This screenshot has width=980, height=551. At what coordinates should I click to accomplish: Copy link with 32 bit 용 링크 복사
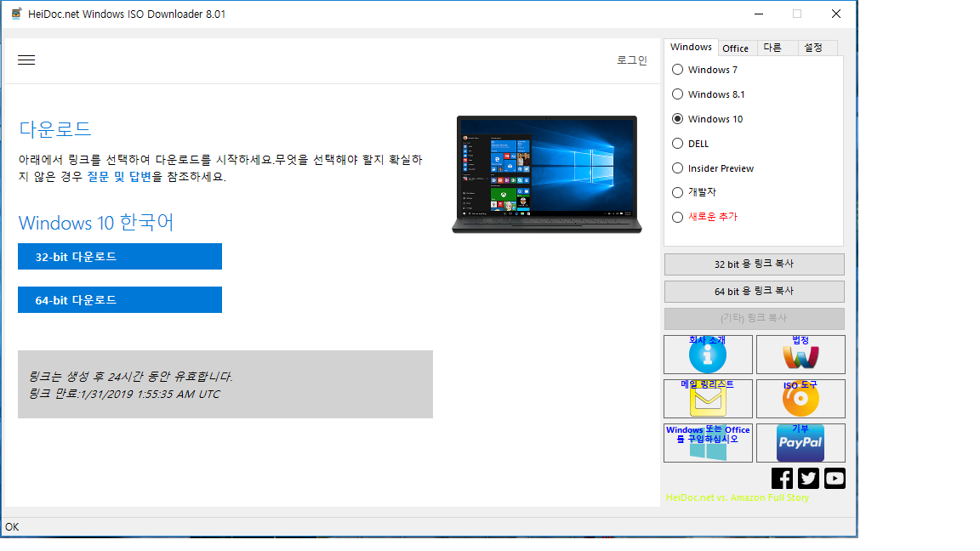pyautogui.click(x=755, y=264)
